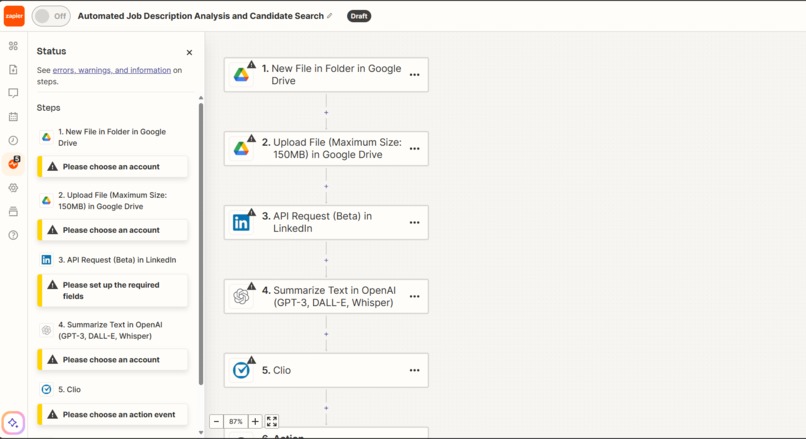
Task: Click the Please choose an account warning under step 2
Action: pos(113,230)
